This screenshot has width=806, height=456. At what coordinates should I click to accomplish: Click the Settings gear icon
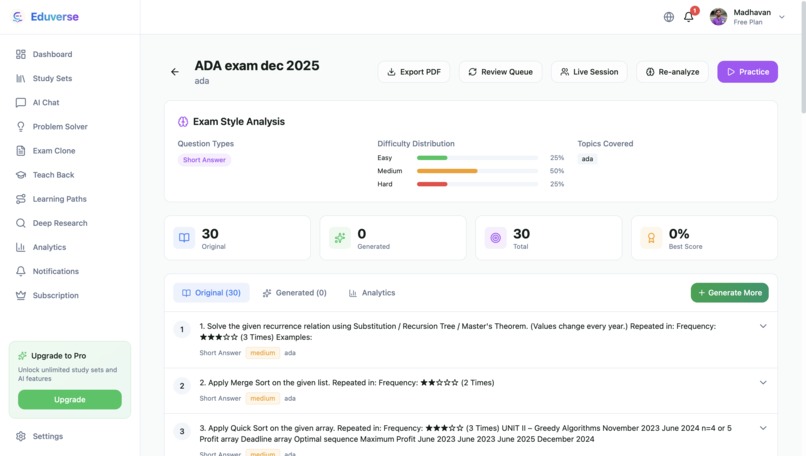point(21,436)
